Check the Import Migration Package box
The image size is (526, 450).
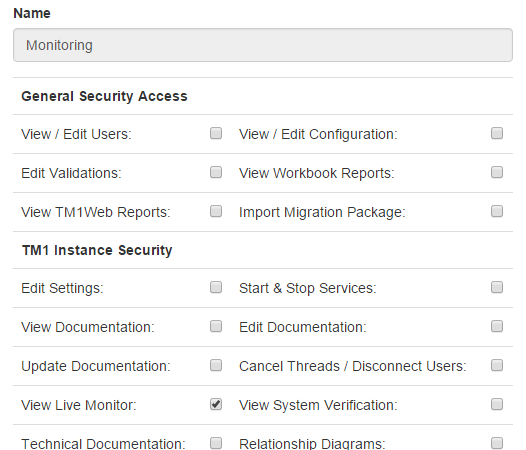tap(497, 211)
